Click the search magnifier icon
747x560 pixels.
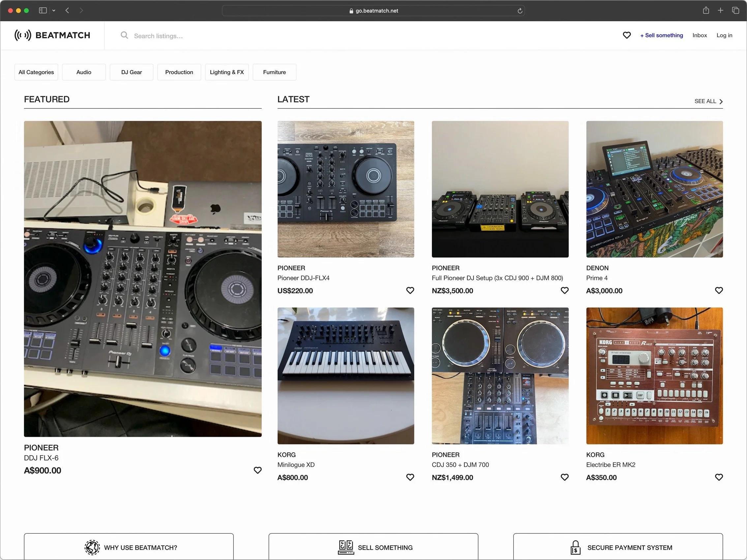click(124, 35)
